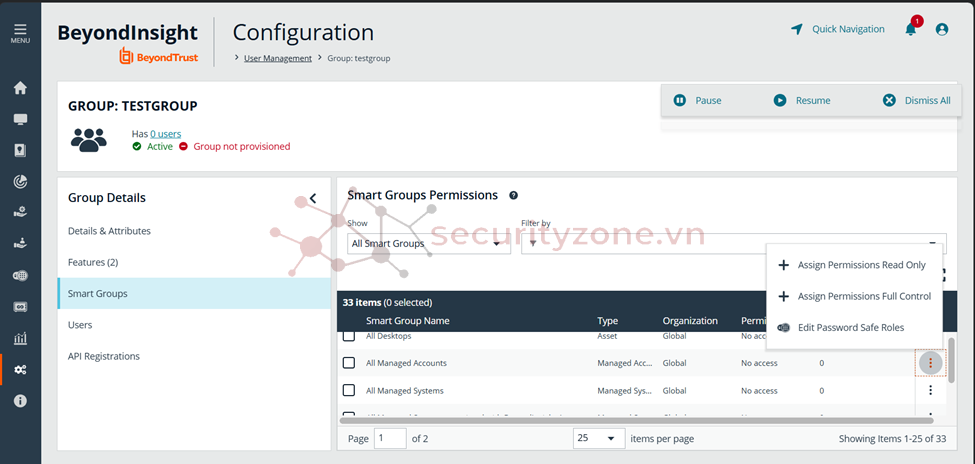Open the Quick Navigation menu

838,29
